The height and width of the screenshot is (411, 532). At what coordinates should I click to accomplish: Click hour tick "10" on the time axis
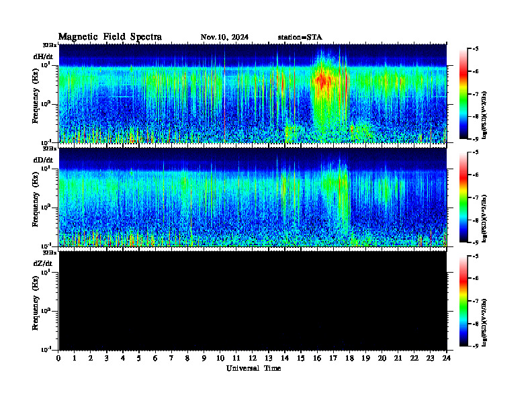[x=220, y=359]
